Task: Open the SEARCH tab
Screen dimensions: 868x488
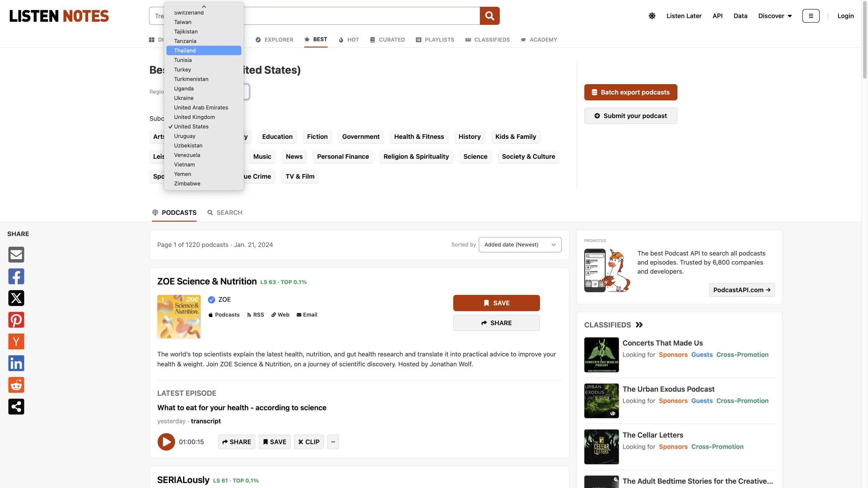Action: click(225, 213)
